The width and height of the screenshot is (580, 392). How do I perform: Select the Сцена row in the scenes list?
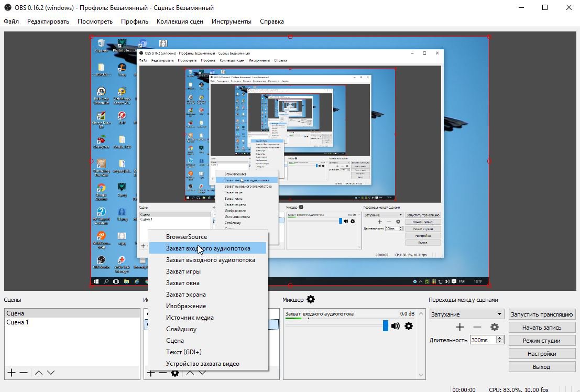pyautogui.click(x=72, y=313)
